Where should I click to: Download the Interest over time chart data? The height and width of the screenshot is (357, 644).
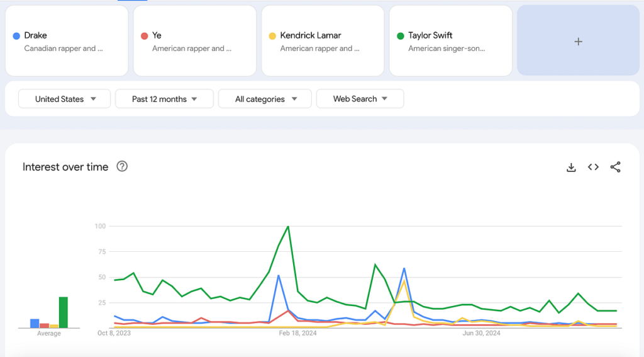[x=571, y=167]
